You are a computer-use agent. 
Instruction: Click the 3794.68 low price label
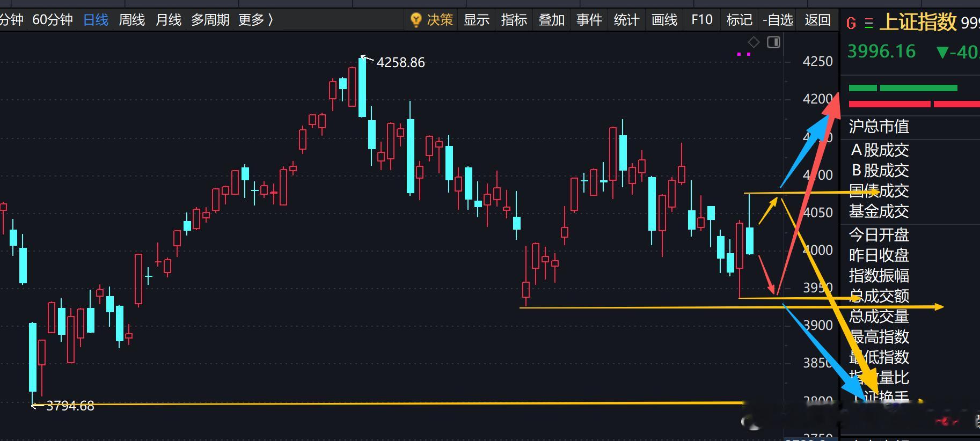(70, 406)
